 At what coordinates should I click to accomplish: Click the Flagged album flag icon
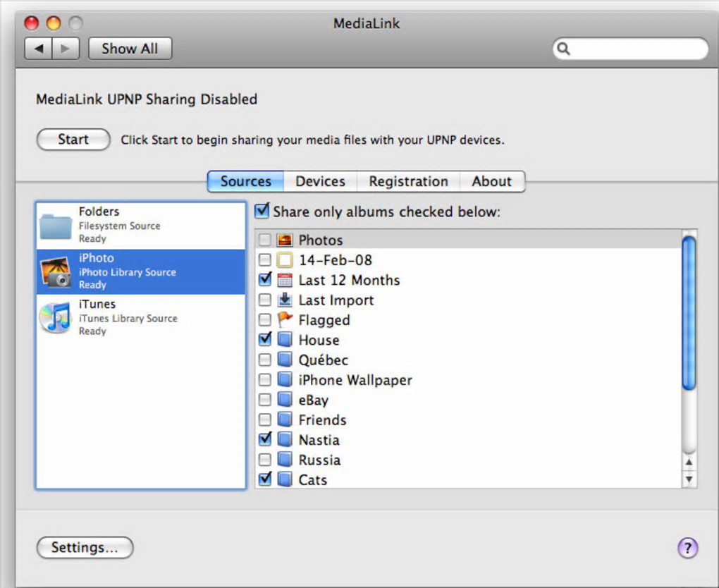pyautogui.click(x=285, y=319)
